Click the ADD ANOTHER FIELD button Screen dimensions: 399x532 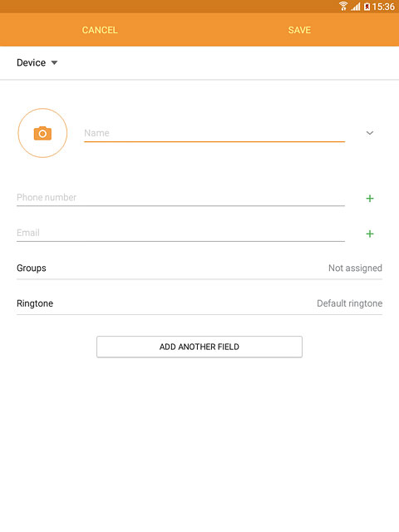point(199,347)
